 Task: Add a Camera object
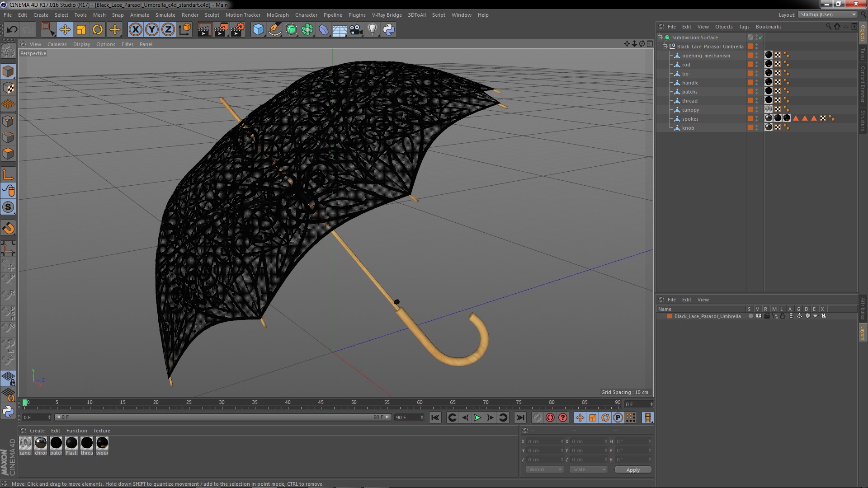(356, 30)
